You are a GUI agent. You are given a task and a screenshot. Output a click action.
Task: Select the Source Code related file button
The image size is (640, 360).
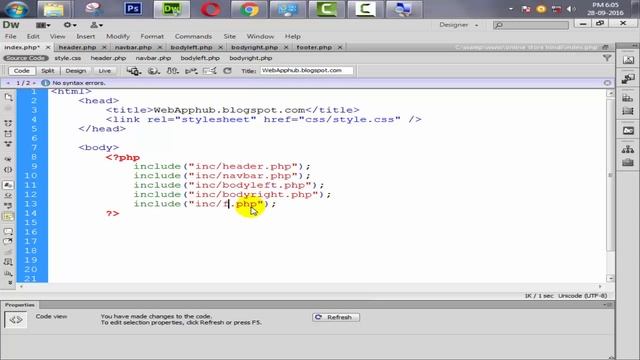(x=26, y=58)
